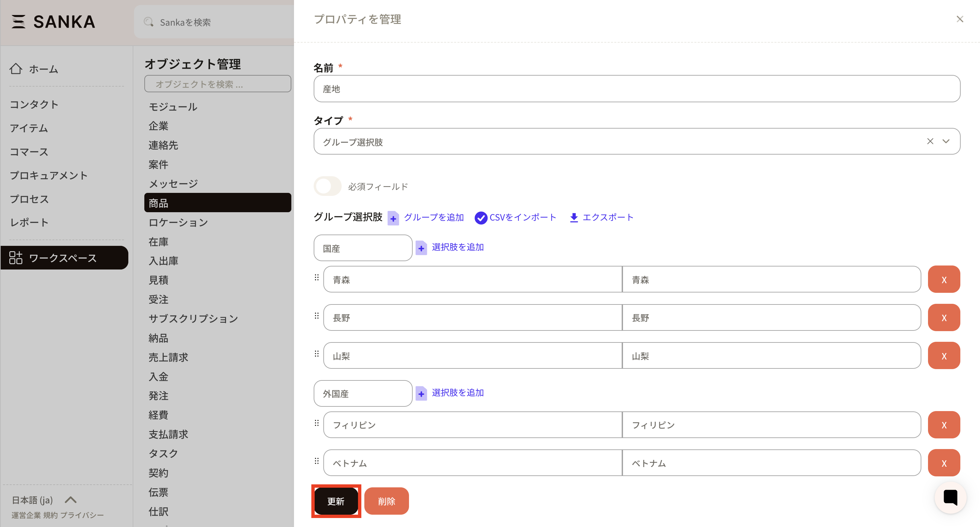Open the プライバシー footer link
The height and width of the screenshot is (527, 980).
pyautogui.click(x=82, y=515)
